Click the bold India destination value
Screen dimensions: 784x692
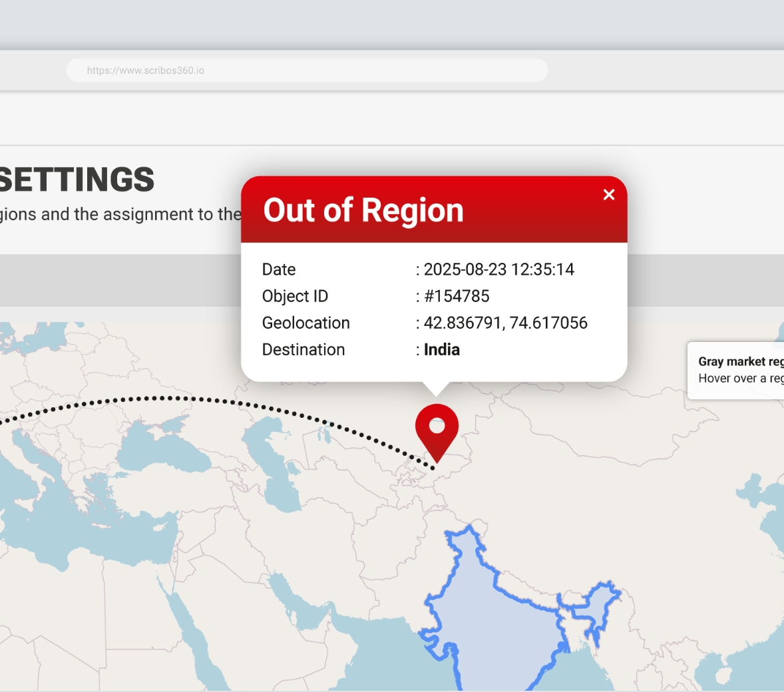(x=441, y=349)
